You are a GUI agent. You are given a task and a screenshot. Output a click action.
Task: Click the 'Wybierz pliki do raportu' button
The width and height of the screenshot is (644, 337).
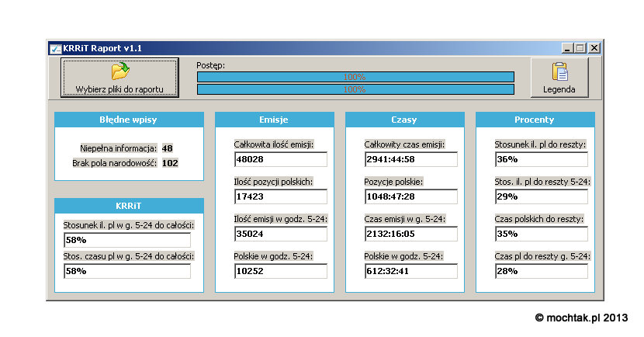[x=119, y=78]
